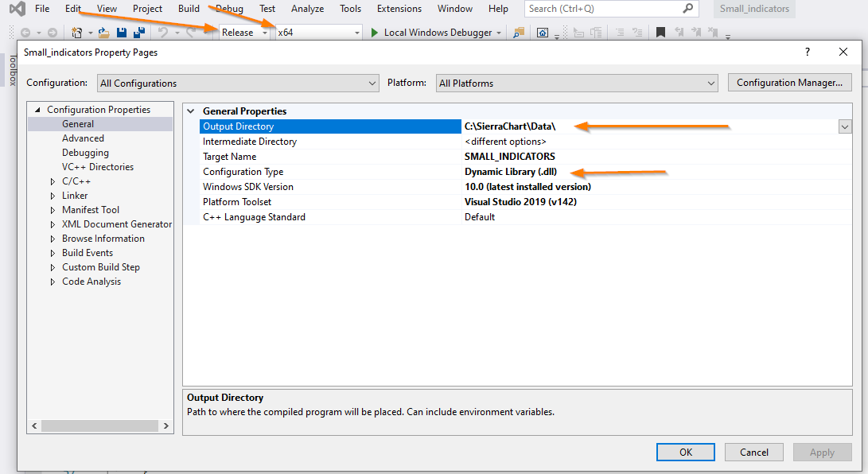Image resolution: width=868 pixels, height=474 pixels.
Task: Select the Platform Toolset property row
Action: tap(525, 202)
